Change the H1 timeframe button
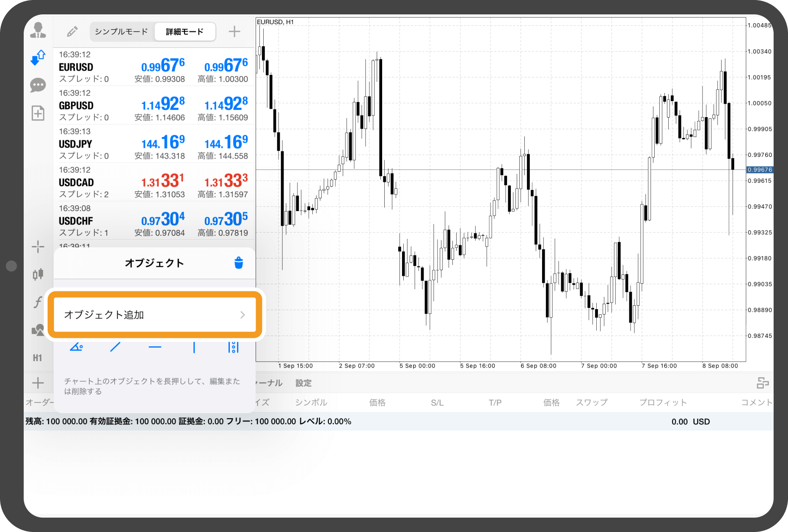This screenshot has height=532, width=788. [38, 358]
